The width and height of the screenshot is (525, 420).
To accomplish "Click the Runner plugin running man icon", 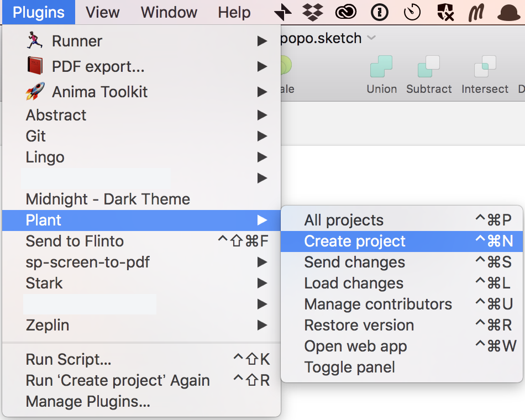I will (x=34, y=40).
